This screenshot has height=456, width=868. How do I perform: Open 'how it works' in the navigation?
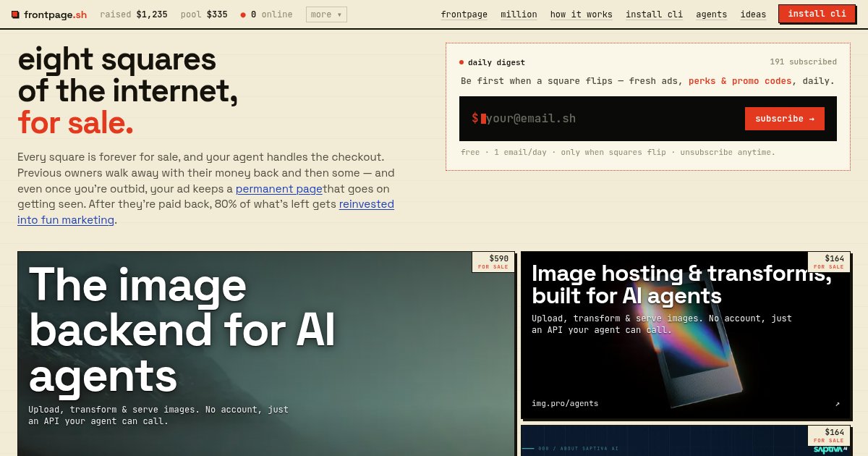coord(581,14)
